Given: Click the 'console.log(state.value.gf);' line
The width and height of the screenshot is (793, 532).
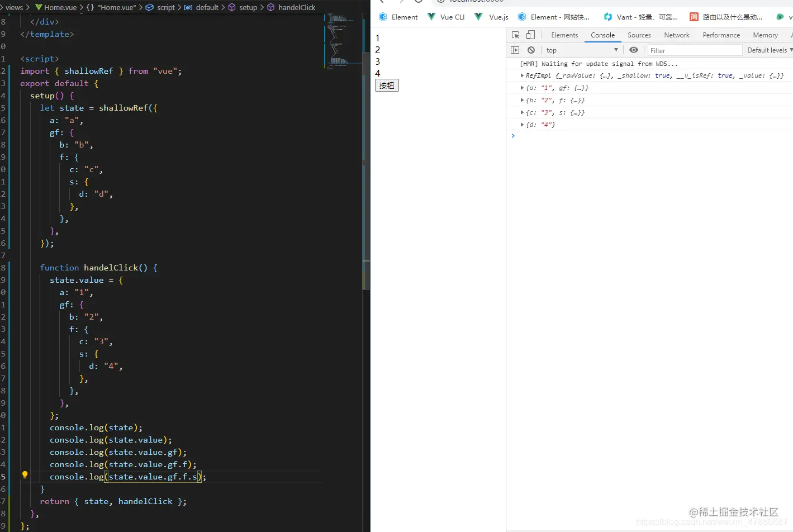Looking at the screenshot, I should pyautogui.click(x=118, y=452).
